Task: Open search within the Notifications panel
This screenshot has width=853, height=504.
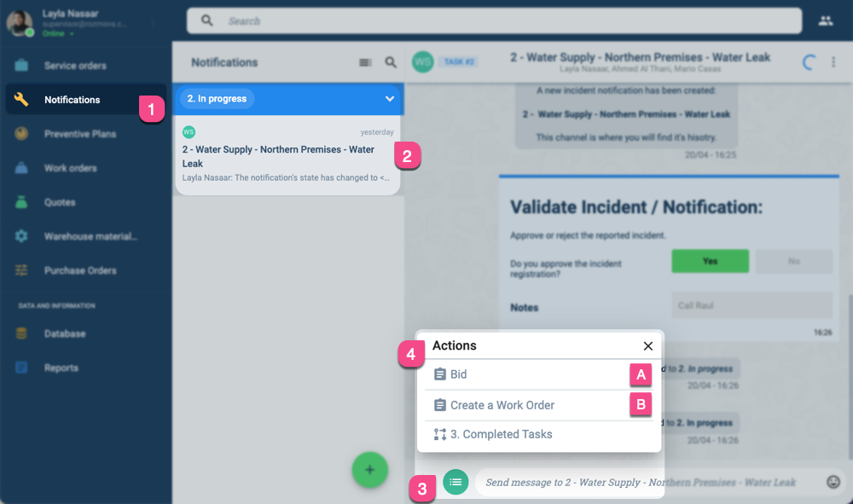Action: (391, 62)
